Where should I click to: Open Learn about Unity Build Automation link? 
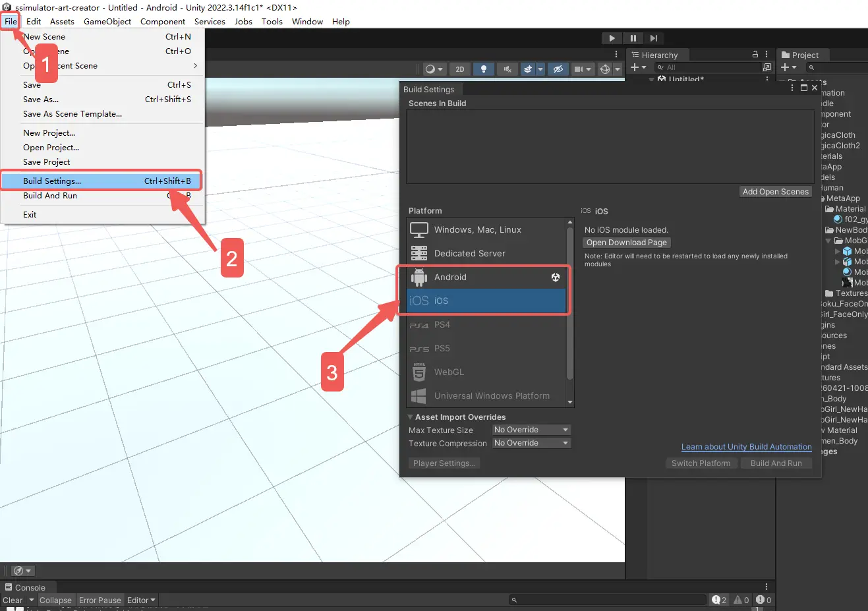[x=747, y=447]
